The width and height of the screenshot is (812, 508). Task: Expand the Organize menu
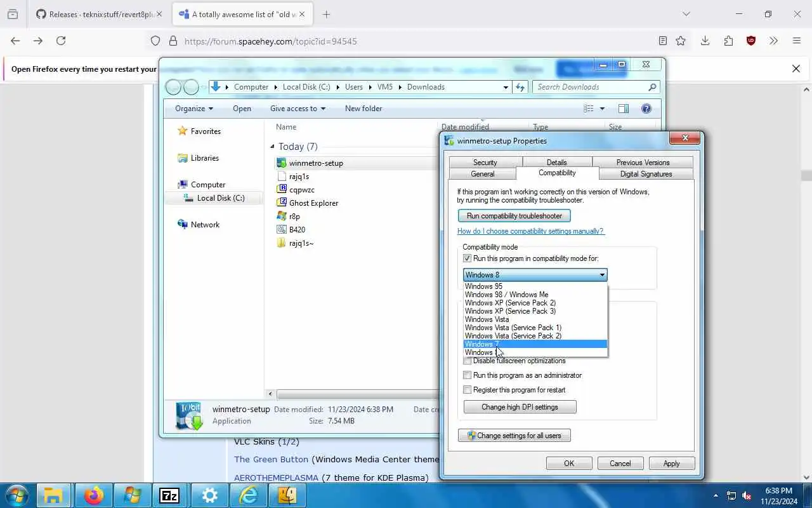[x=194, y=109]
